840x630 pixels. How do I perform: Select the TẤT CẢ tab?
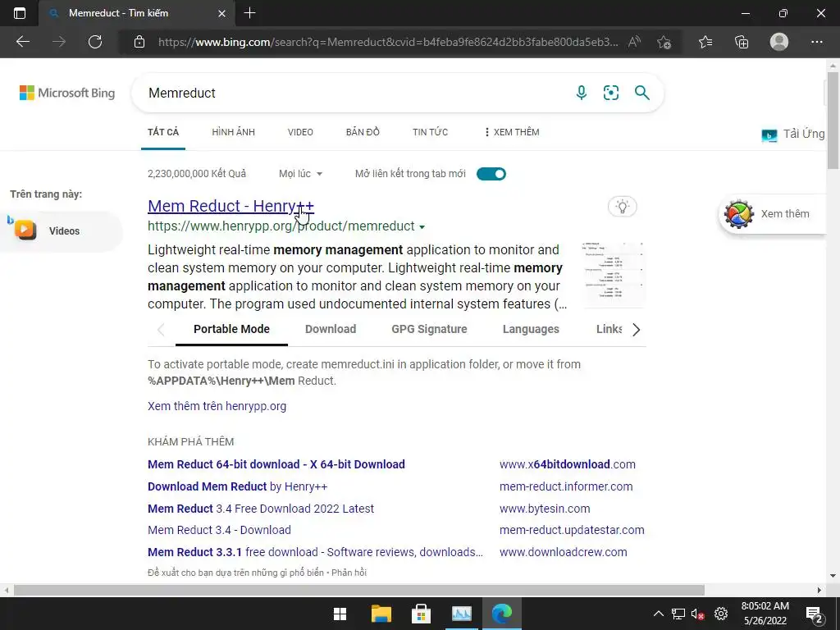(x=163, y=132)
